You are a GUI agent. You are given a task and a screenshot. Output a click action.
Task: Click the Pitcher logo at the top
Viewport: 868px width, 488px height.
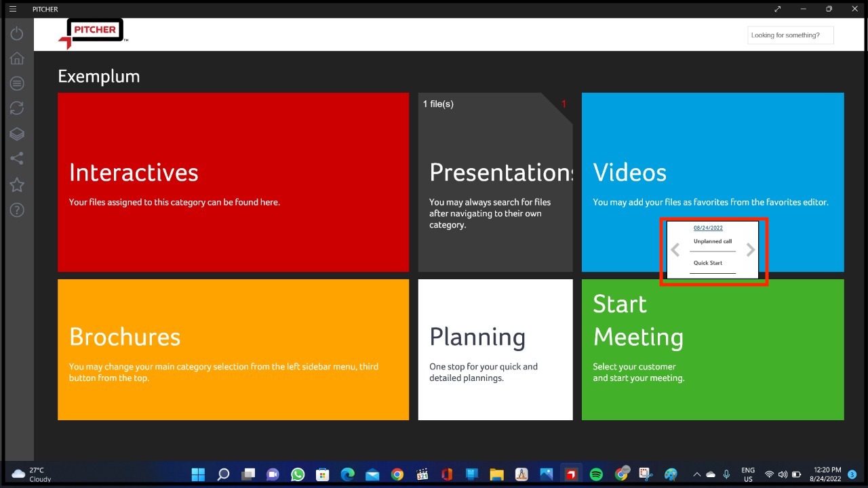[x=92, y=33]
